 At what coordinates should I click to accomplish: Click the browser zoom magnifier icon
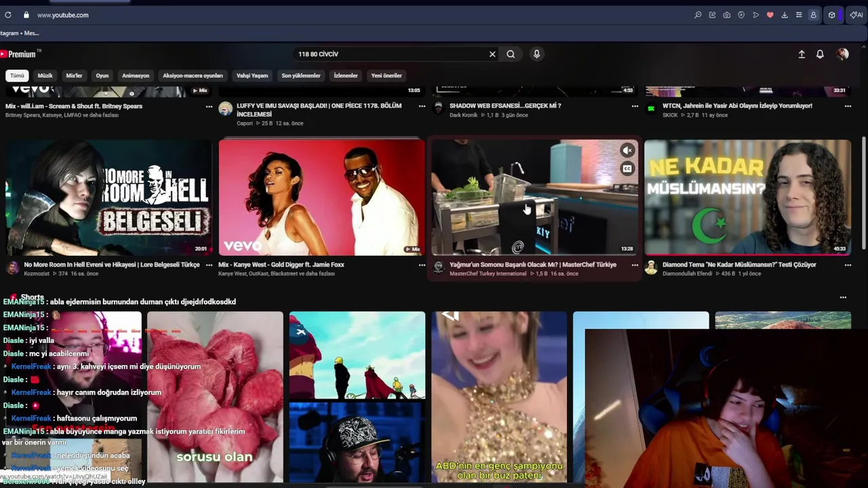pyautogui.click(x=698, y=15)
